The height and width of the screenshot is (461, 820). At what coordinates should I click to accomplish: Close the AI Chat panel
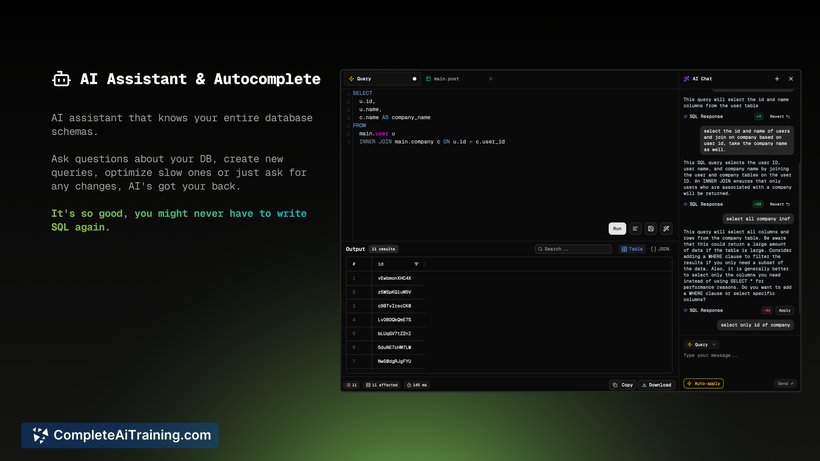[x=791, y=79]
